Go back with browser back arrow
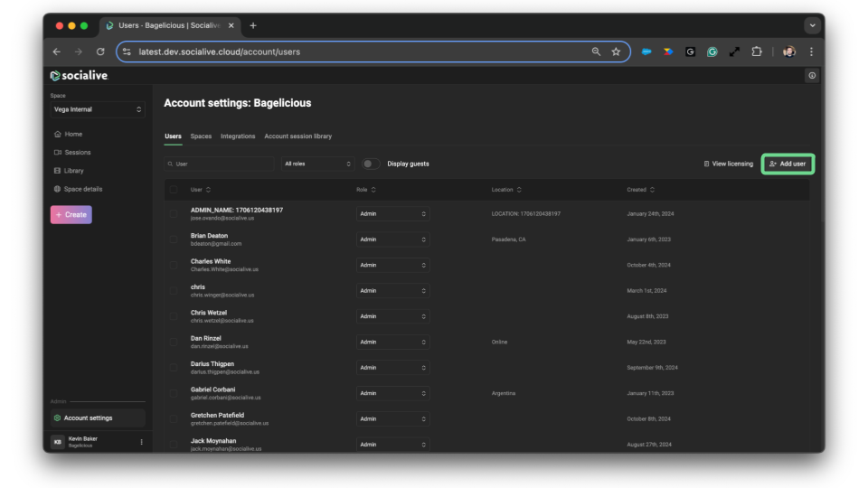This screenshot has height=488, width=868. click(57, 52)
